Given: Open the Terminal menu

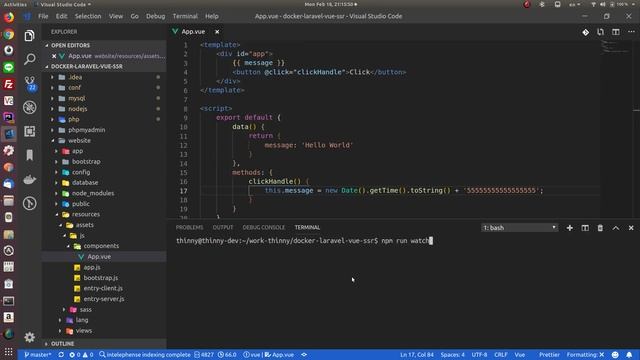Looking at the screenshot, I should tap(185, 16).
